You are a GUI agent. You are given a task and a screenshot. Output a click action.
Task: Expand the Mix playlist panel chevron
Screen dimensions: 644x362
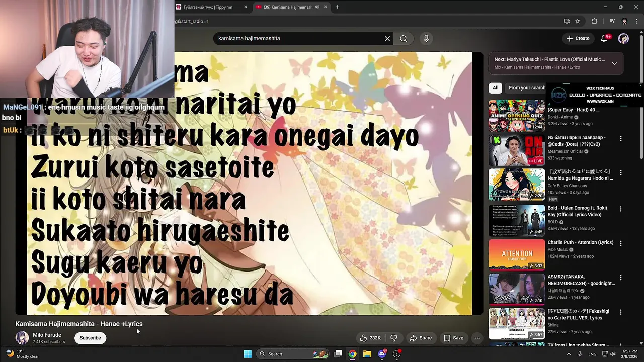point(614,63)
